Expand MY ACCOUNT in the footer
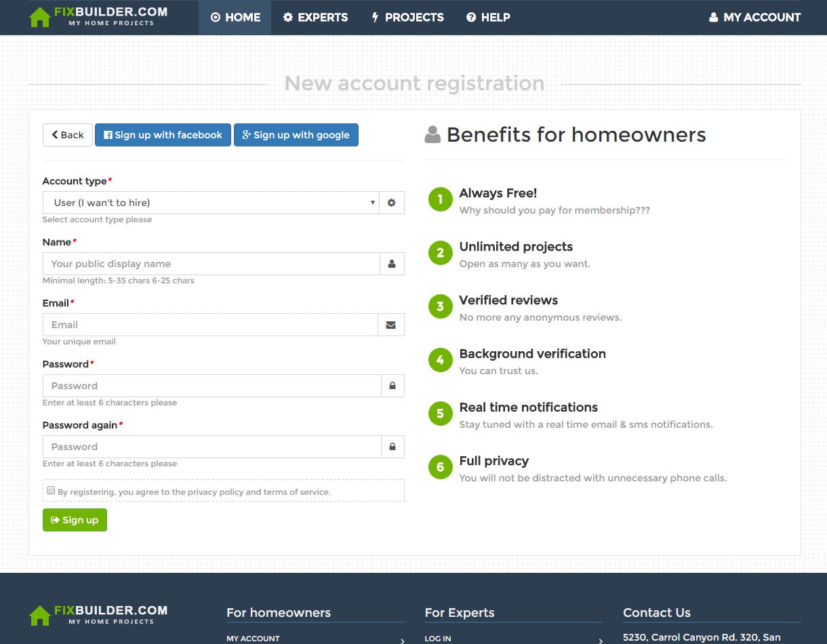Viewport: 827px width, 644px height. (x=253, y=638)
